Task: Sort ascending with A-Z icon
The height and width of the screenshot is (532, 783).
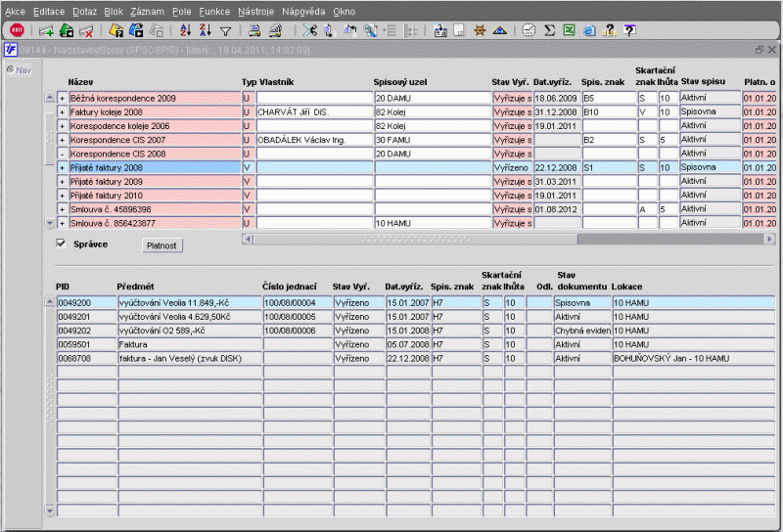Action: [x=185, y=31]
